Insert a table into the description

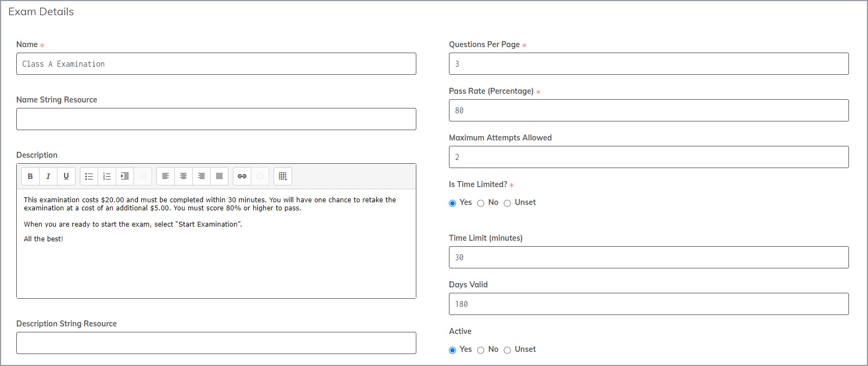click(283, 176)
